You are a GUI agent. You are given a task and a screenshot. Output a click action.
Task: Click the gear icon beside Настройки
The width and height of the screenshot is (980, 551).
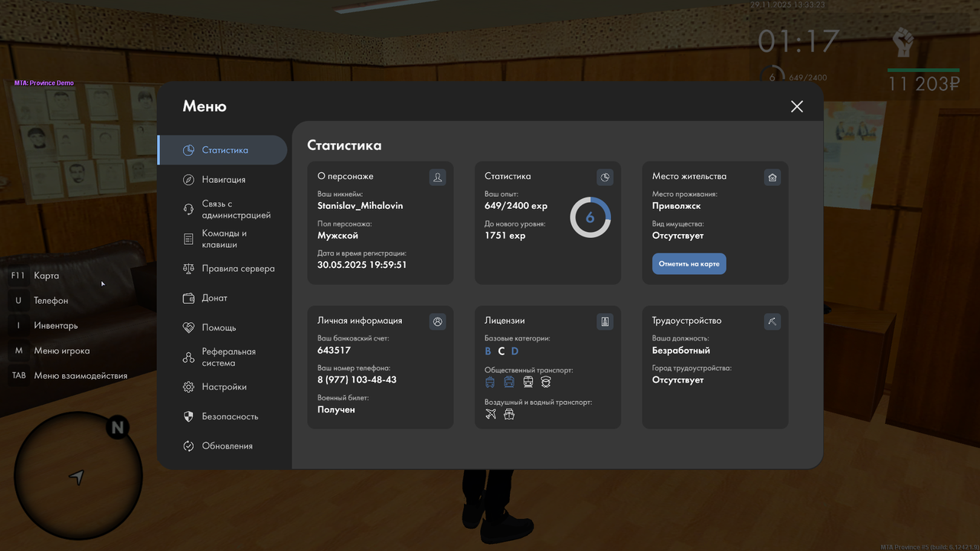click(x=188, y=387)
